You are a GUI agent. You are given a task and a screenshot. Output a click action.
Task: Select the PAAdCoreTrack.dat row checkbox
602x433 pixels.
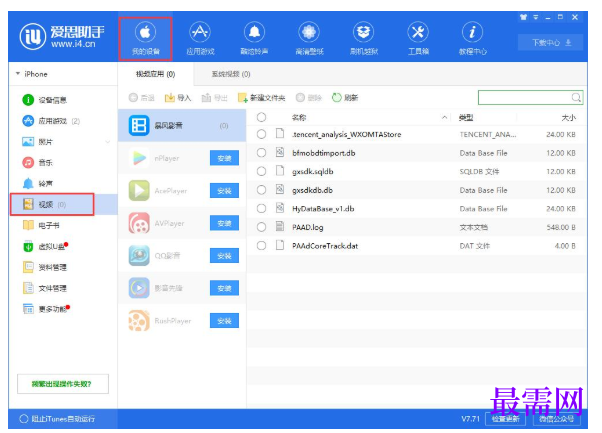[261, 246]
